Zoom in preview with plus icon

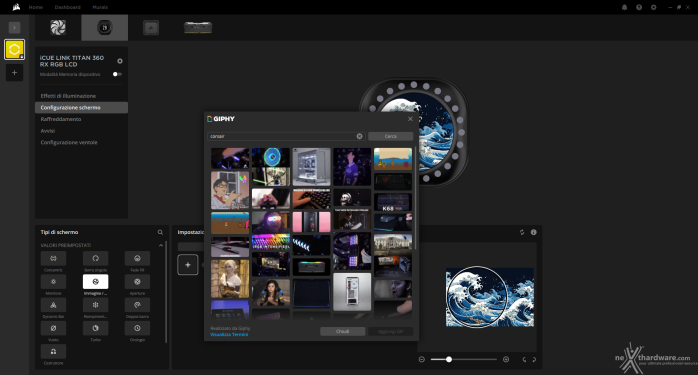[506, 359]
